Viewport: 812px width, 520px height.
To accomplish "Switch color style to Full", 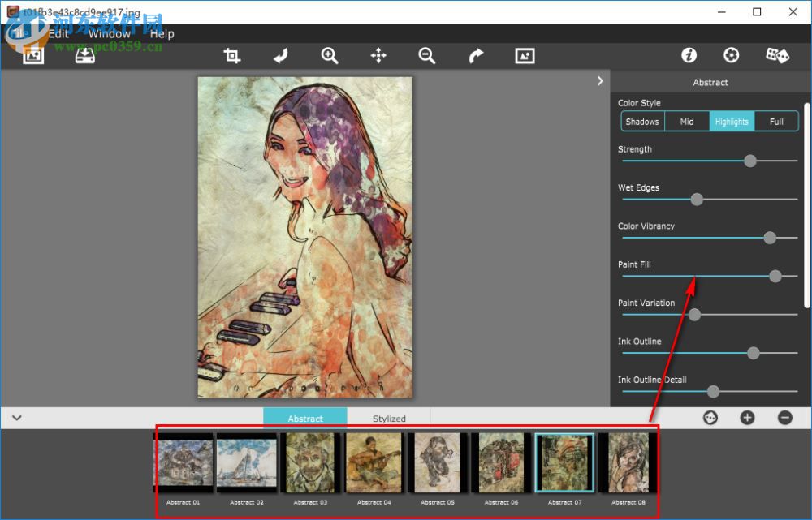I will (x=776, y=121).
